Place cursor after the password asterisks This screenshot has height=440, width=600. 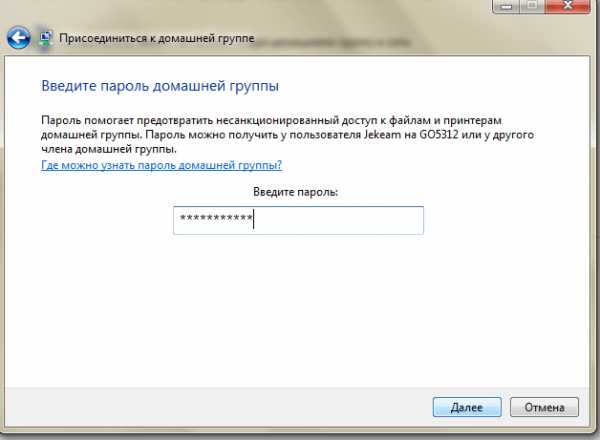(254, 220)
